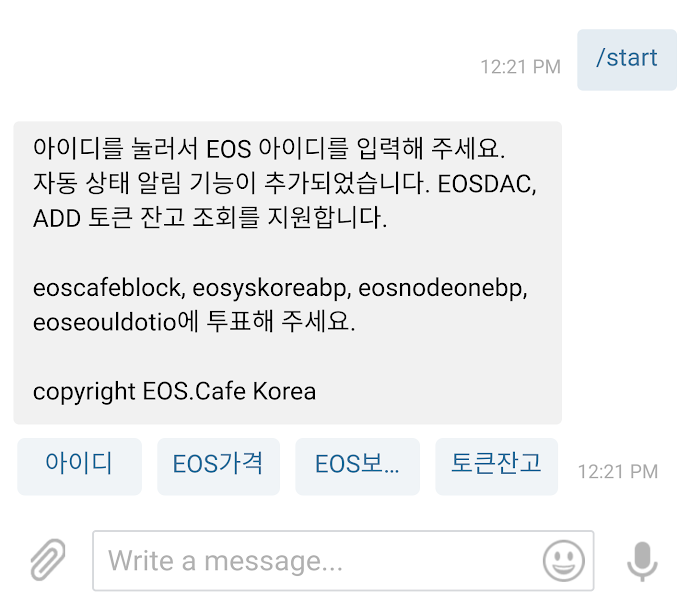Click the first line about EOS 아이디
Viewport: 690px width, 614px height.
[x=269, y=148]
